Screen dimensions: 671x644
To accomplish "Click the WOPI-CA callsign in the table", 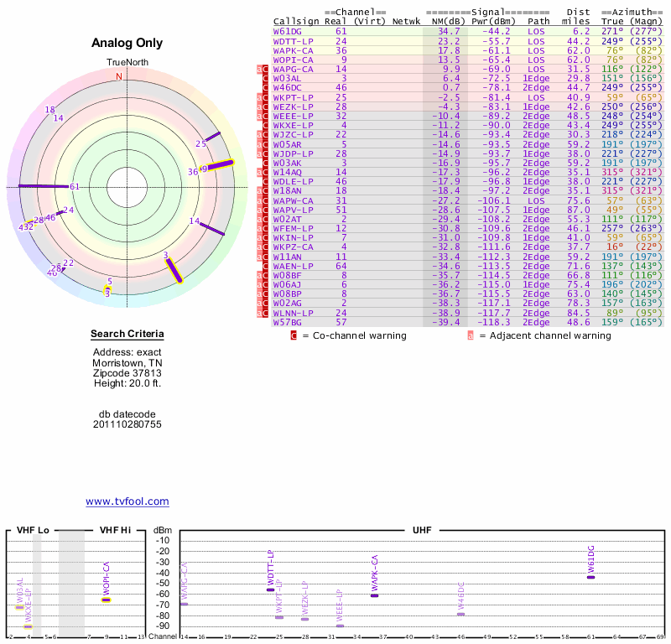I will pos(292,60).
